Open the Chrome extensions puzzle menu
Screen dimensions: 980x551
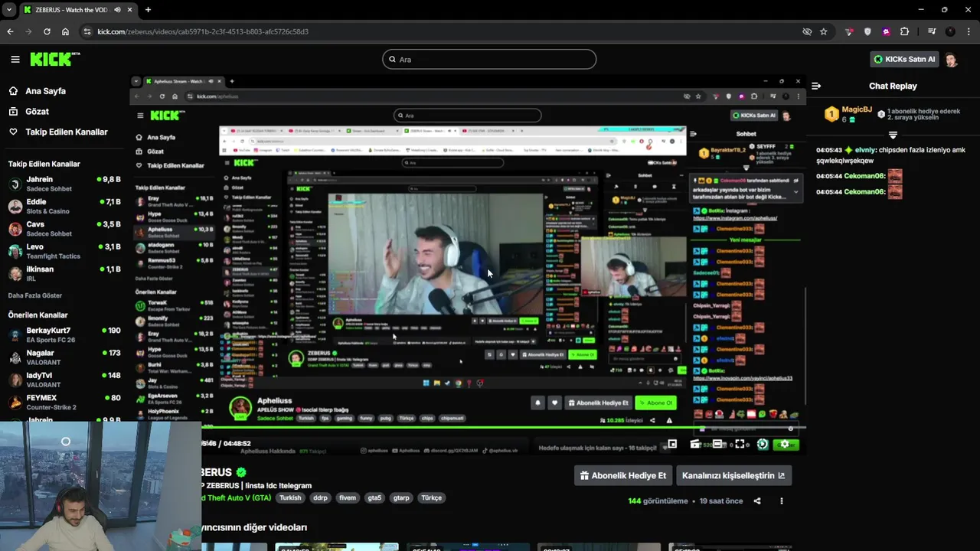904,31
